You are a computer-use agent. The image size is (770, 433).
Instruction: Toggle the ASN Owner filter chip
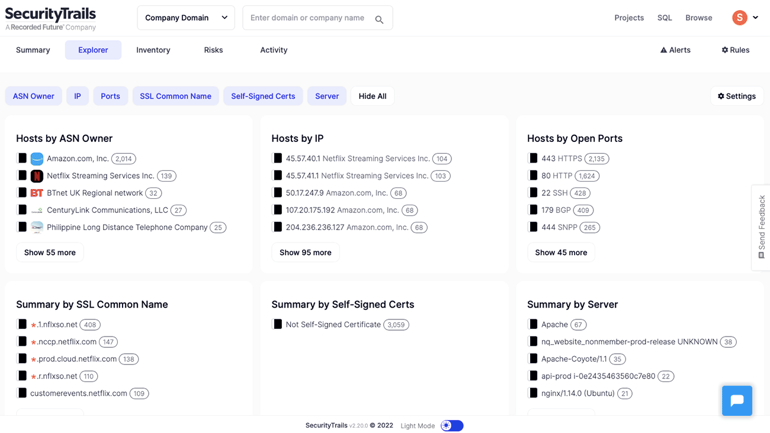click(x=33, y=96)
